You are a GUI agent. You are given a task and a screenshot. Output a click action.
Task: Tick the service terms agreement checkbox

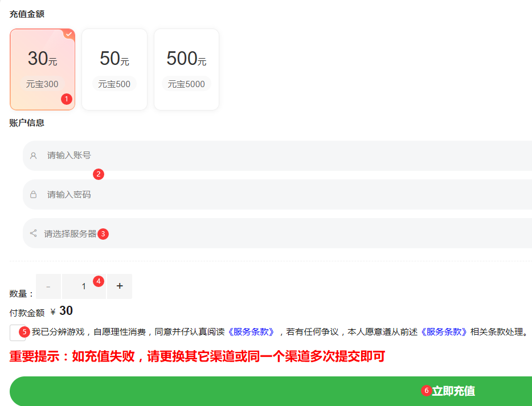coord(18,333)
